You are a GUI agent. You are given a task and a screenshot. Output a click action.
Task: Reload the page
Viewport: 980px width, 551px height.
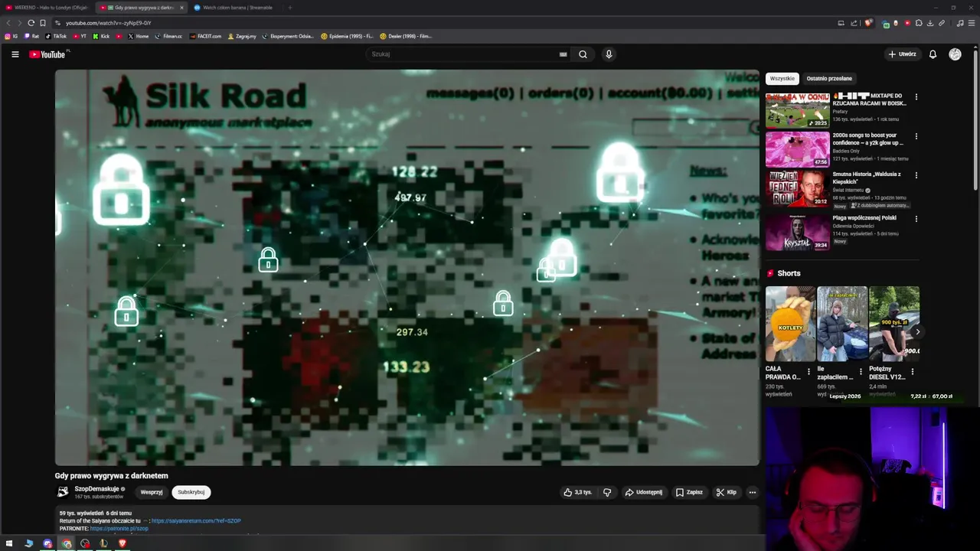tap(31, 23)
